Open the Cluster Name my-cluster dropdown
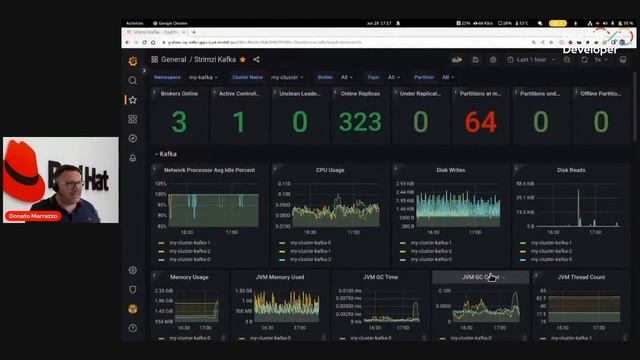This screenshot has width=640, height=360. click(x=287, y=77)
